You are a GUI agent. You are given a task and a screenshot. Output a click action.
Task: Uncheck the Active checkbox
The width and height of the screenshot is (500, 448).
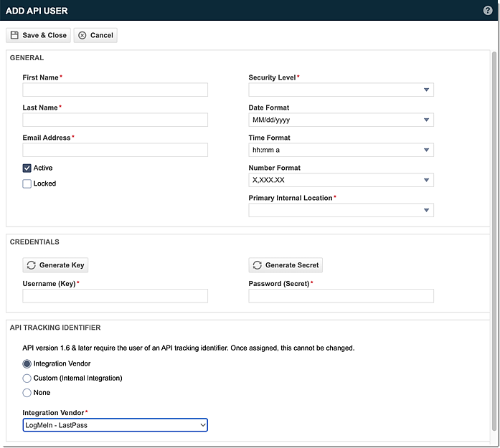(27, 168)
